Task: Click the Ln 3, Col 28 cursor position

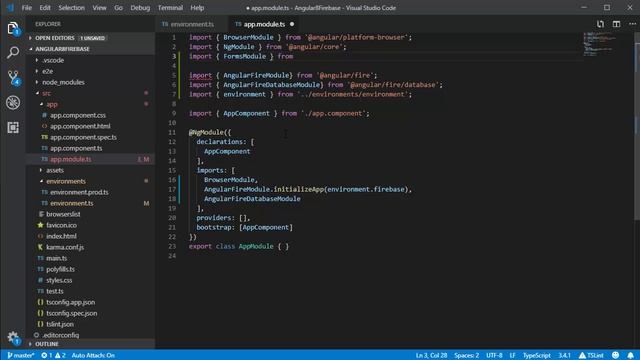Action: coord(431,356)
